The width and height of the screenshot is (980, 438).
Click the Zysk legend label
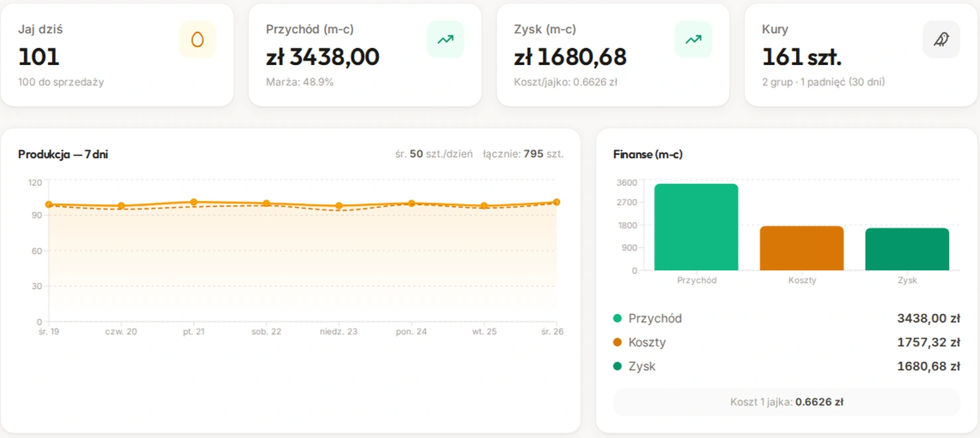click(x=642, y=366)
